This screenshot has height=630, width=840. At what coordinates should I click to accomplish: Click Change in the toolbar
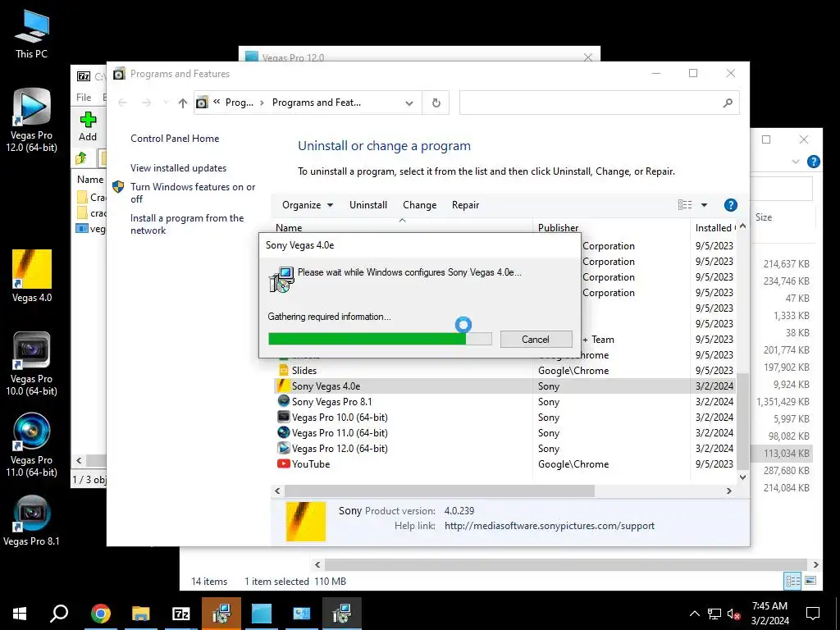[x=419, y=204]
